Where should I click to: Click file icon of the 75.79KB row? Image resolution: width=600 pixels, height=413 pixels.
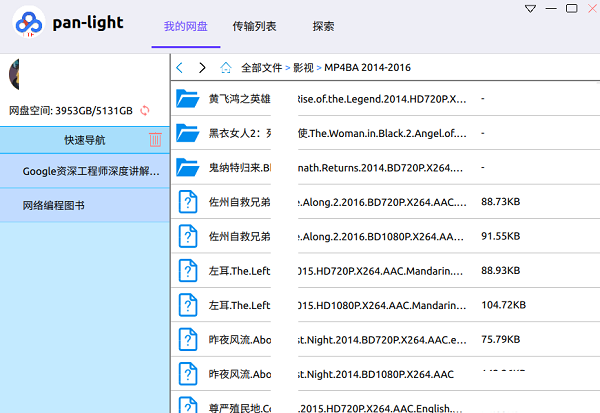pos(188,340)
